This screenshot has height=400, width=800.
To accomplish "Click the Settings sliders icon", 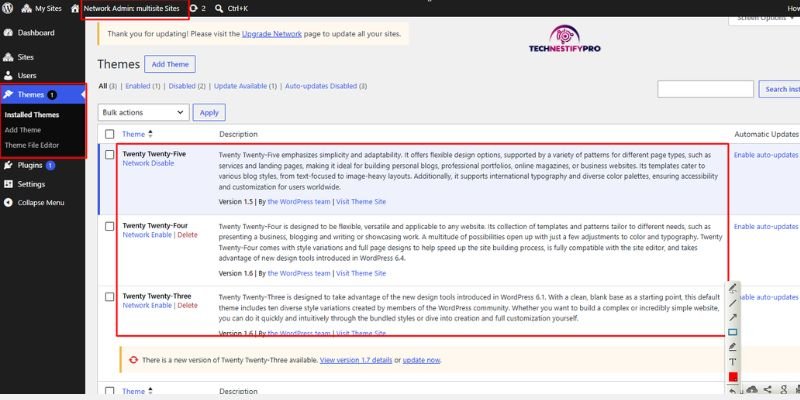I will 8,184.
